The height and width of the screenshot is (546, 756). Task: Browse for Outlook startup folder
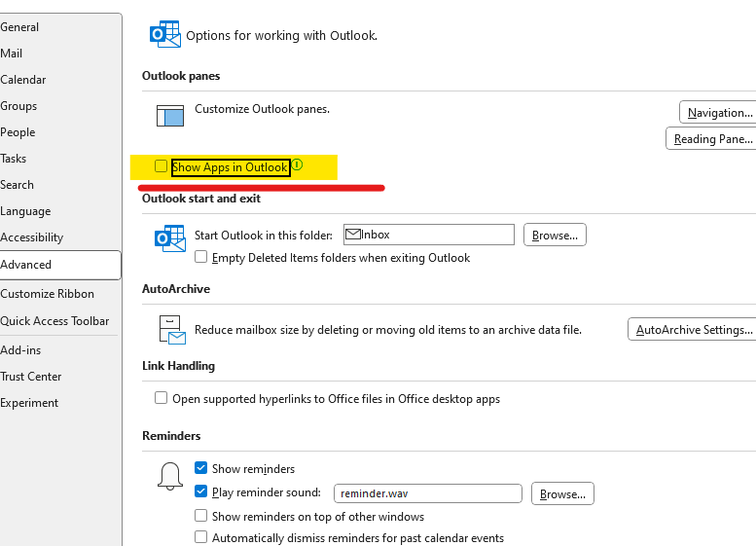coord(555,235)
